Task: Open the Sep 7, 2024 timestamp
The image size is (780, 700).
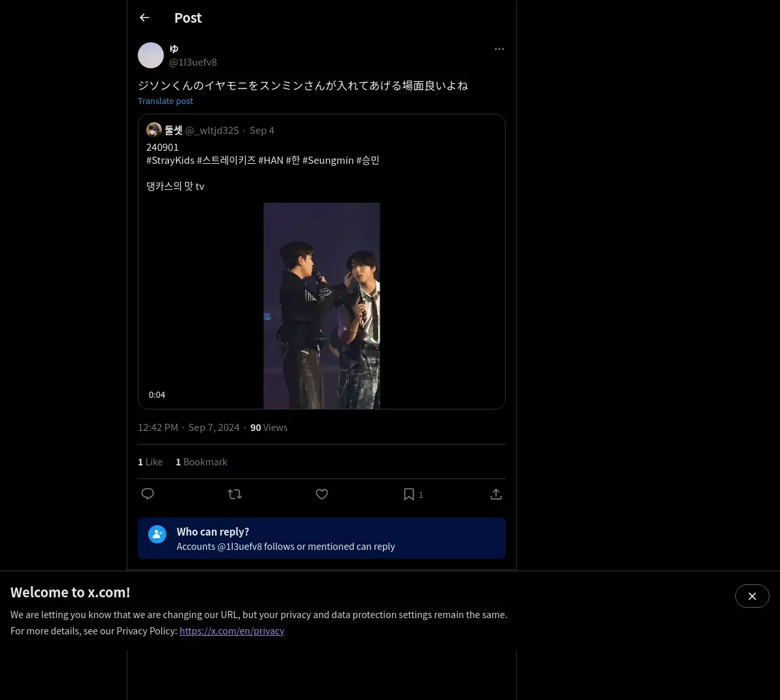Action: 214,427
